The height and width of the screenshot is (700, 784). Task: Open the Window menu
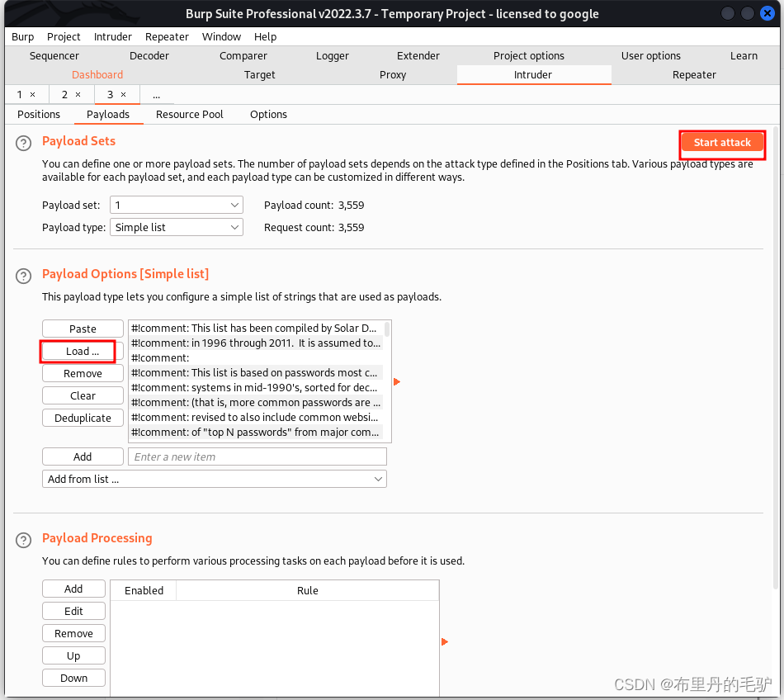pos(221,37)
